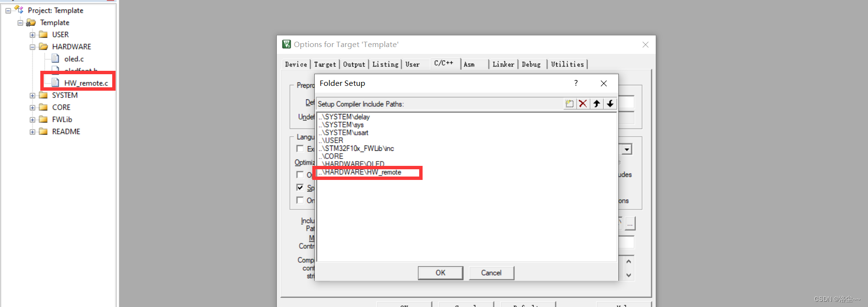Image resolution: width=868 pixels, height=307 pixels.
Task: Collapse the Template target node
Action: (20, 23)
